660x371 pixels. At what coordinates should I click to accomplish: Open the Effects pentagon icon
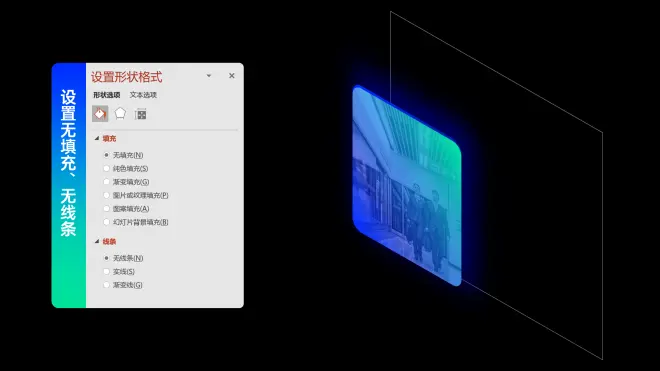point(120,114)
